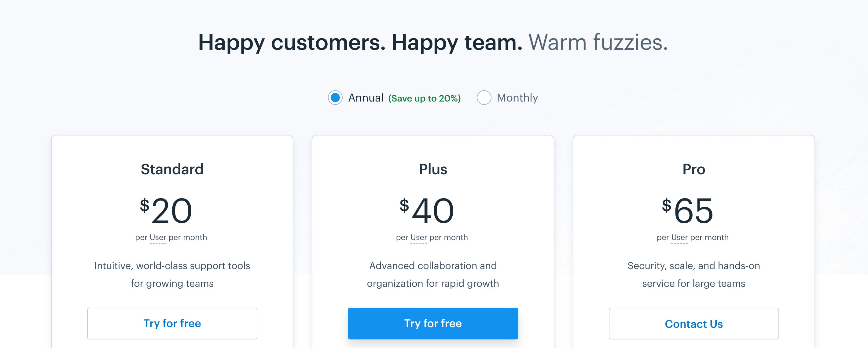Select the Annual billing radio button
The width and height of the screenshot is (868, 348).
click(335, 98)
